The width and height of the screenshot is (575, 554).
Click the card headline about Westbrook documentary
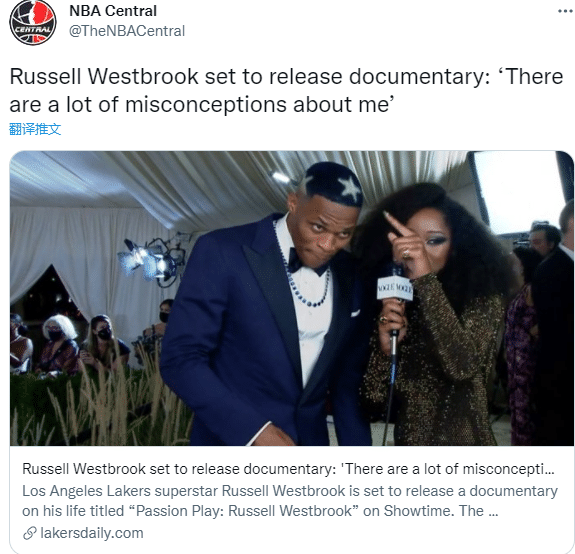[288, 469]
